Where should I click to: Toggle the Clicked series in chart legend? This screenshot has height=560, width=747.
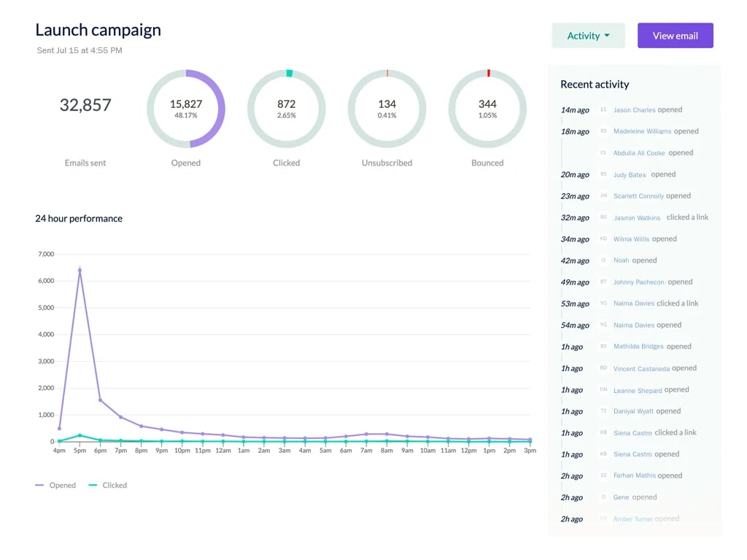[108, 485]
